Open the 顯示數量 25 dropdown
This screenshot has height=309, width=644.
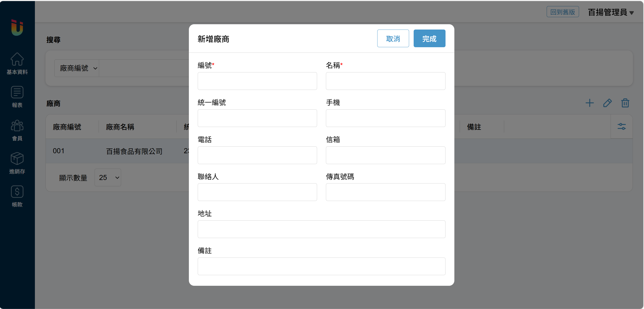point(108,177)
